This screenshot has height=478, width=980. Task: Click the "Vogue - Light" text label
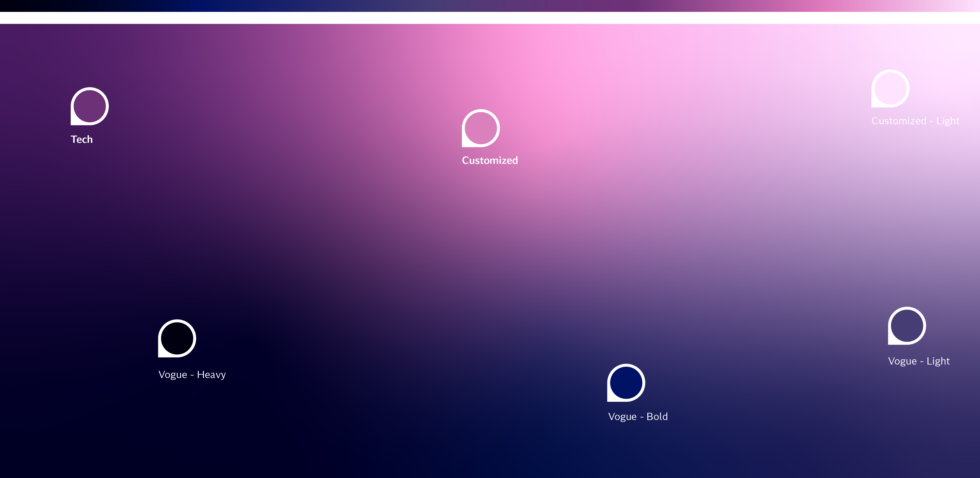[919, 361]
